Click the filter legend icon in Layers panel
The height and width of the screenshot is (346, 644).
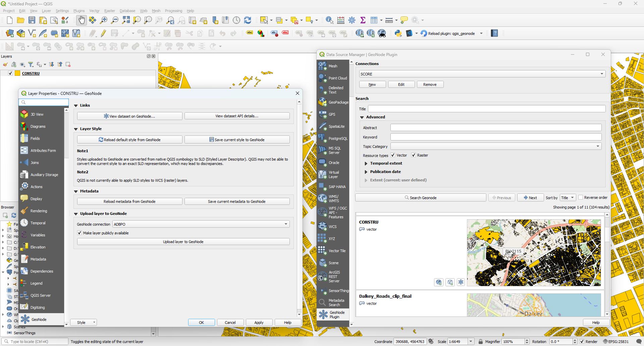click(31, 64)
